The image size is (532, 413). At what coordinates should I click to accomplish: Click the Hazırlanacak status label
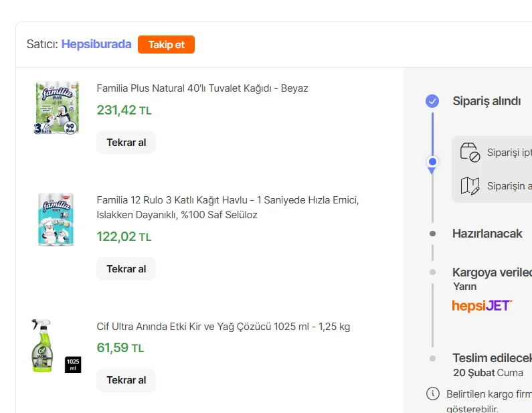(x=487, y=234)
